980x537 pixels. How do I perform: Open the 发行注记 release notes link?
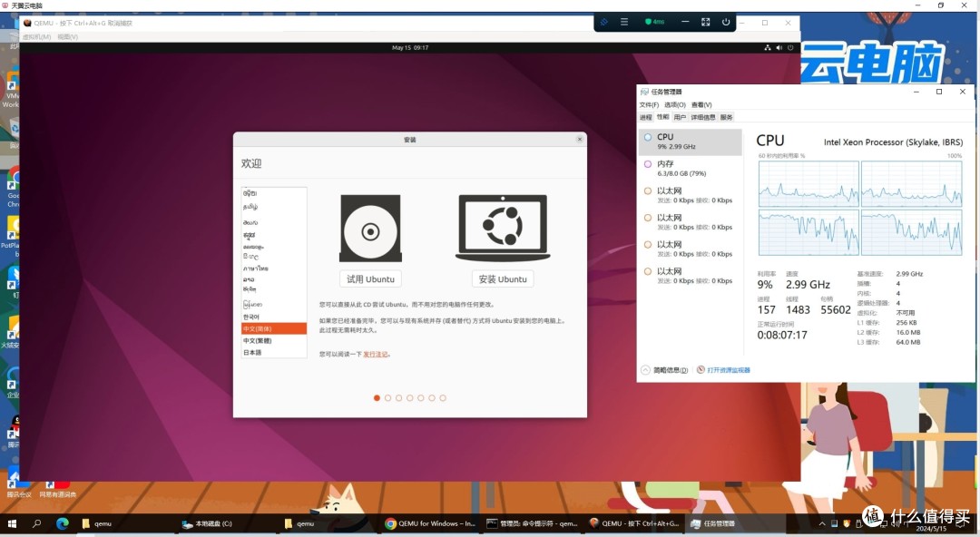(x=375, y=355)
